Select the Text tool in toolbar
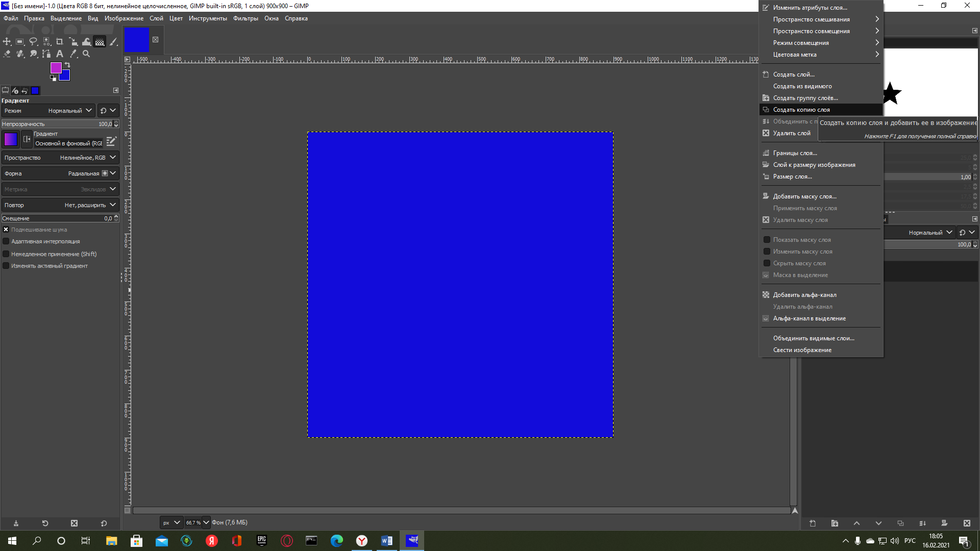Image resolution: width=980 pixels, height=551 pixels. 61,53
